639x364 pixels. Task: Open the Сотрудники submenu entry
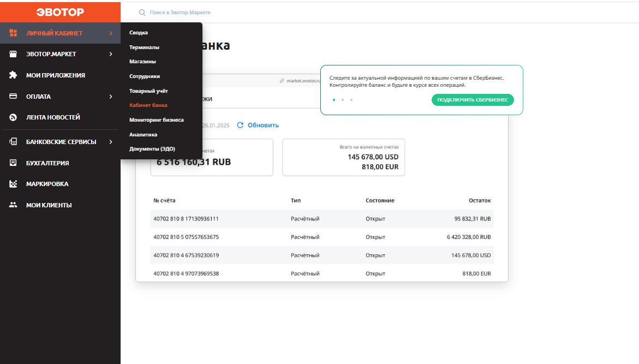point(145,76)
